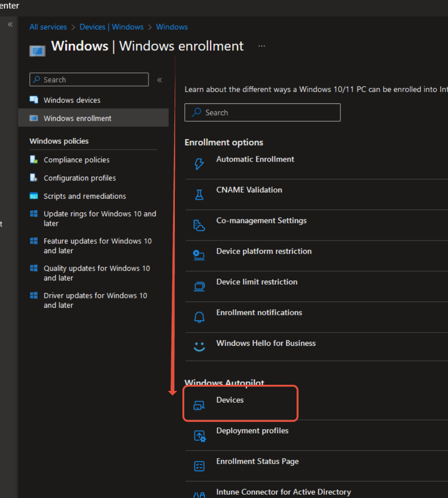
Task: Collapse the portal navigation with double chevron
Action: (x=10, y=24)
